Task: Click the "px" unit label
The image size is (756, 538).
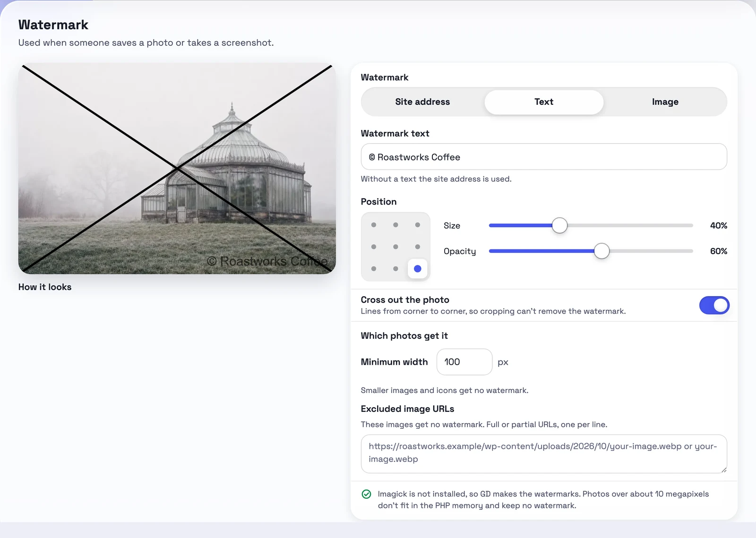Action: (503, 362)
